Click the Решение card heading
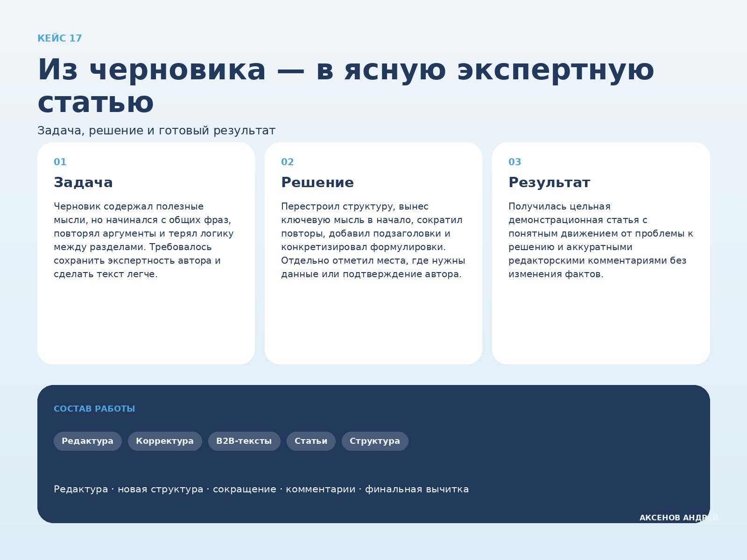 [317, 182]
